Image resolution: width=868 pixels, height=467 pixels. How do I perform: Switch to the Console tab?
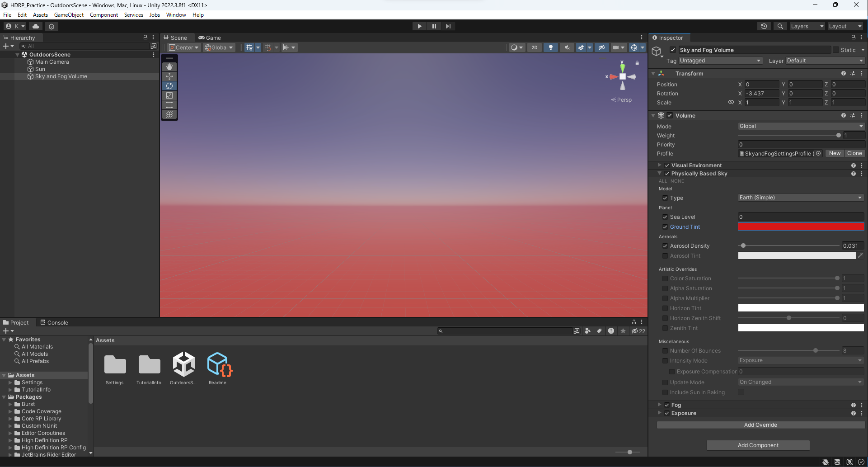(x=54, y=323)
